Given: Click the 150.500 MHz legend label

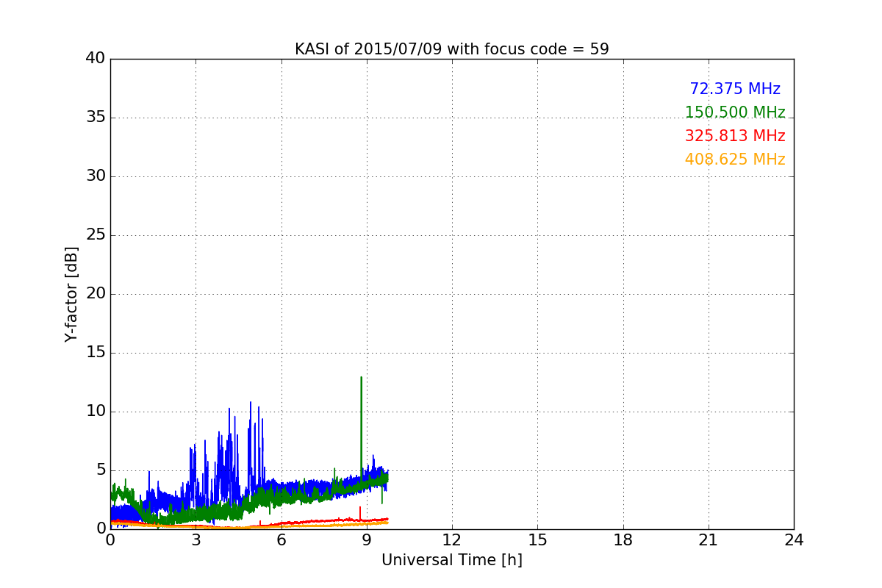Looking at the screenshot, I should tap(735, 112).
